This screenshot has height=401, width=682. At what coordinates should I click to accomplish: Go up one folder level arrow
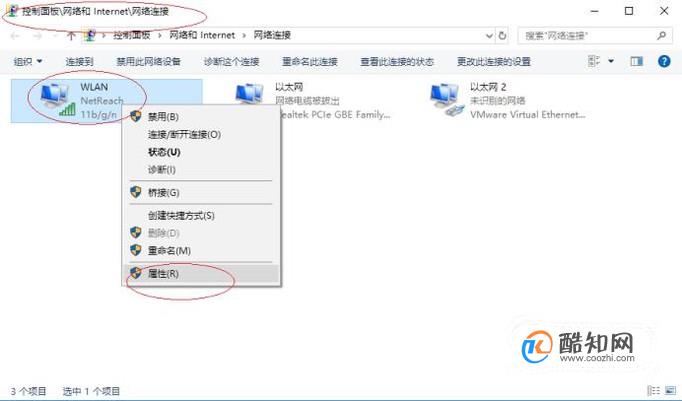coord(71,35)
